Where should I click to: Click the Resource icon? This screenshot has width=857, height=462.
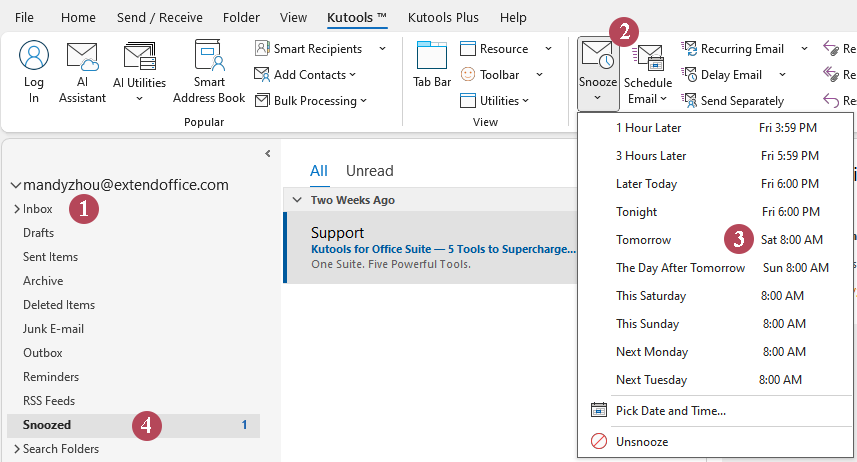click(468, 49)
